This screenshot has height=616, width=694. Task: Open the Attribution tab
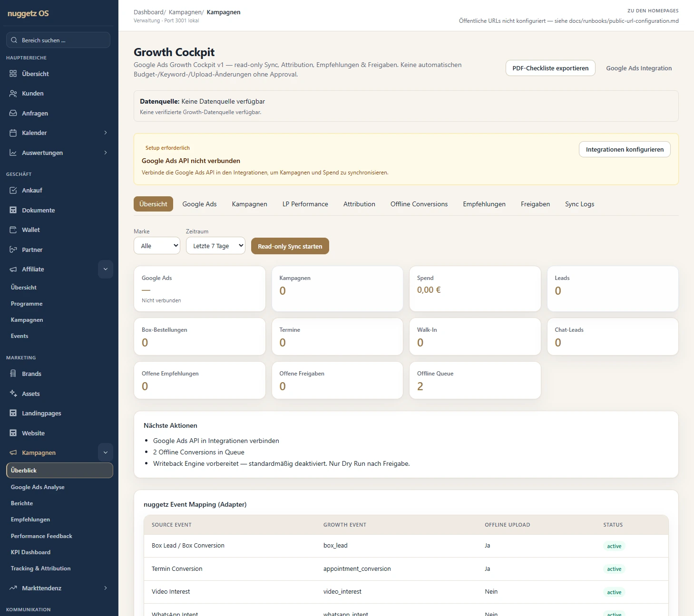click(x=359, y=204)
